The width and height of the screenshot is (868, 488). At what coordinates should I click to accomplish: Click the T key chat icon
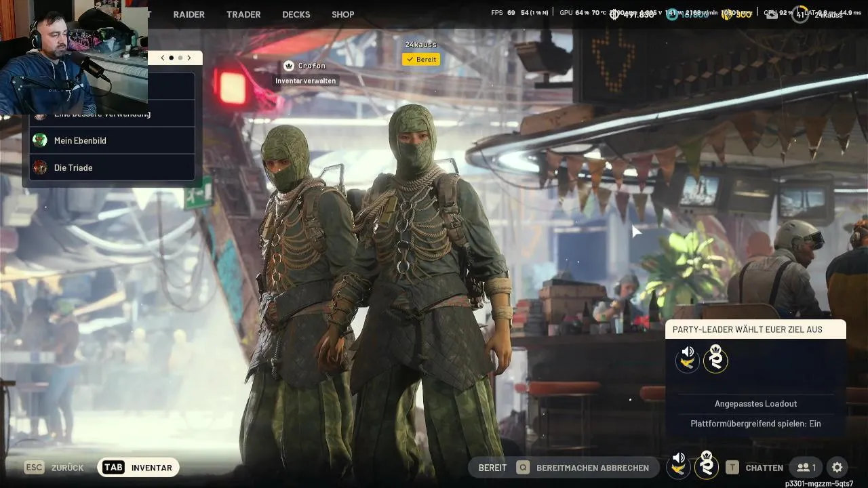click(732, 468)
